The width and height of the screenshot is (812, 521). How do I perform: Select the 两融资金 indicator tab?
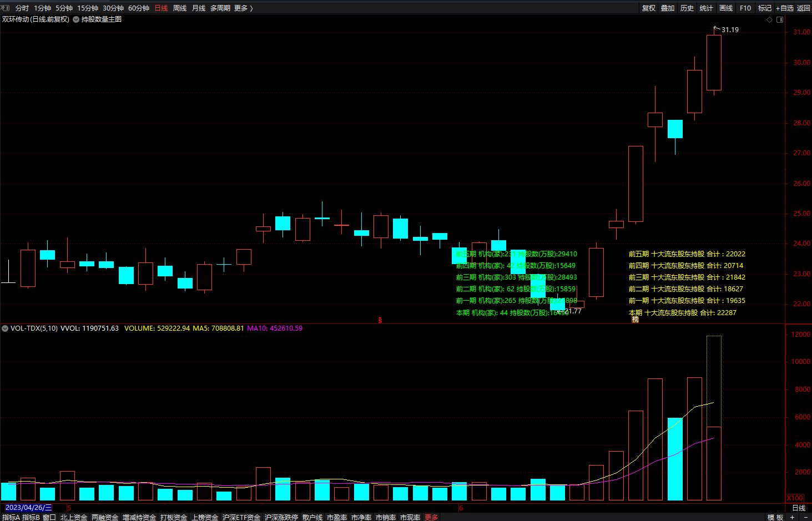pyautogui.click(x=105, y=517)
